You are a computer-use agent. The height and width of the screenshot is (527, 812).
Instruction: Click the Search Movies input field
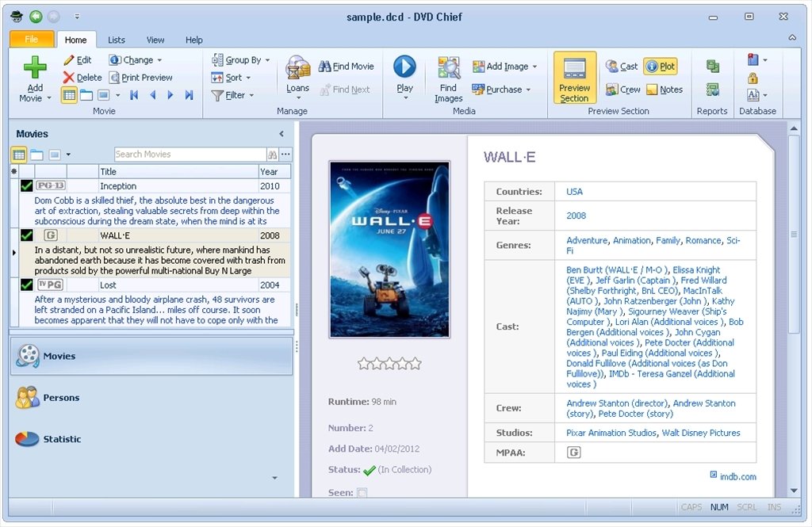point(190,155)
